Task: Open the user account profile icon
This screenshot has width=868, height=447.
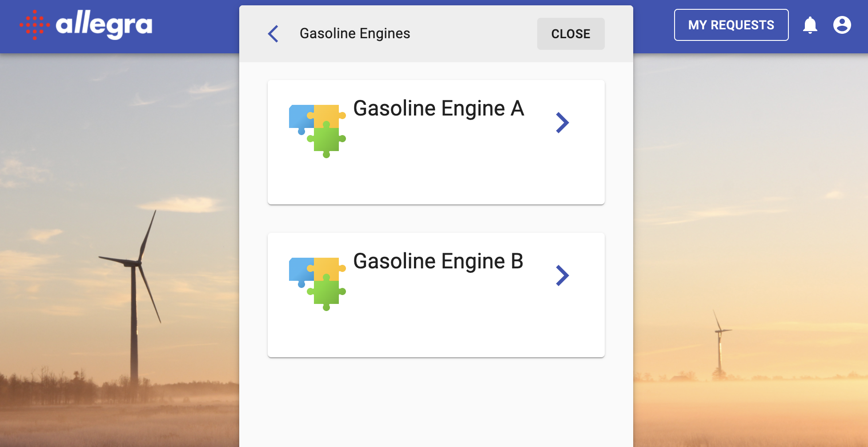Action: pyautogui.click(x=842, y=25)
